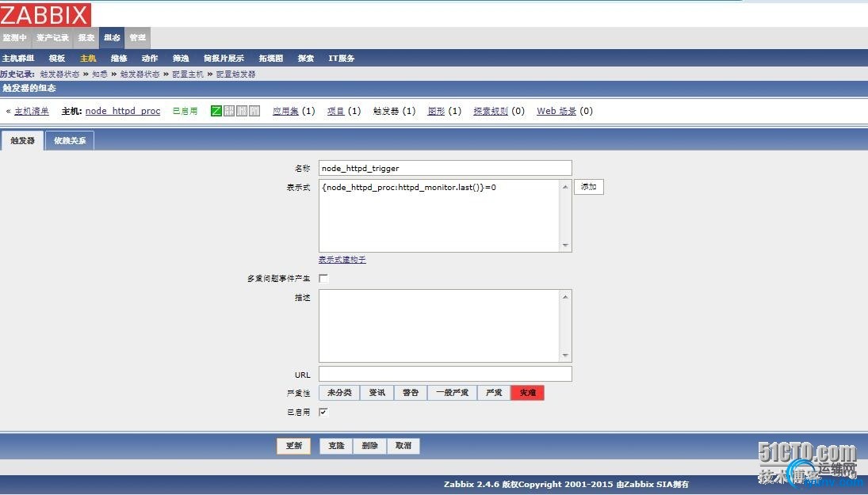Select severity 警告

pyautogui.click(x=411, y=393)
